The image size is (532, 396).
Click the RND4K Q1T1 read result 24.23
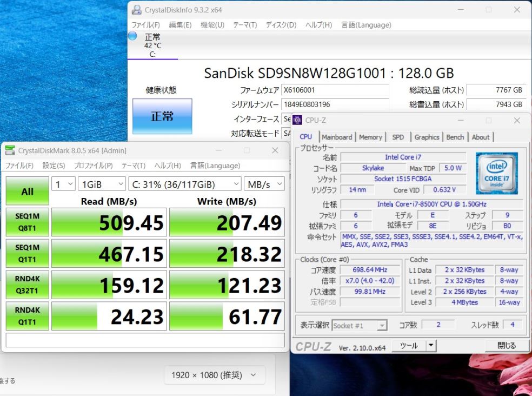click(109, 316)
